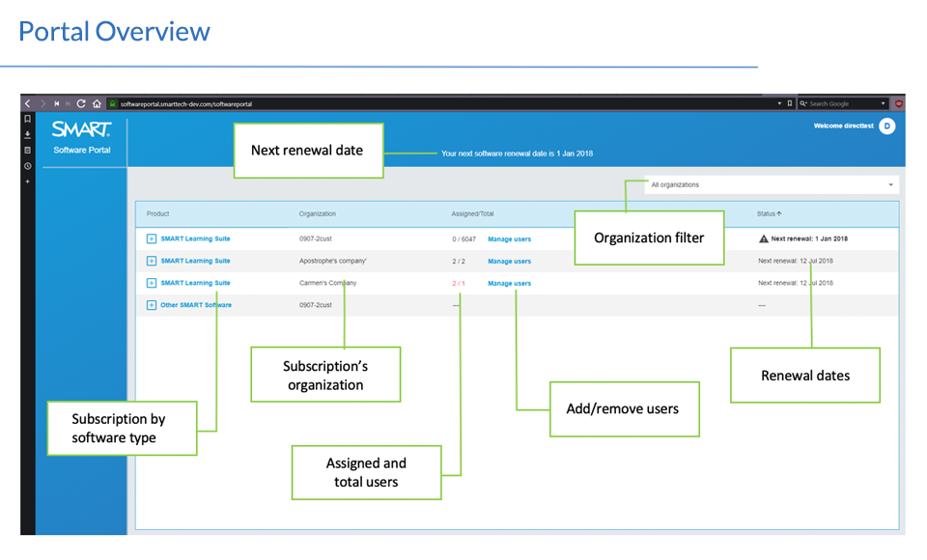Click the red 2 / 1 assigned count
The height and width of the screenshot is (560, 927).
click(x=459, y=284)
